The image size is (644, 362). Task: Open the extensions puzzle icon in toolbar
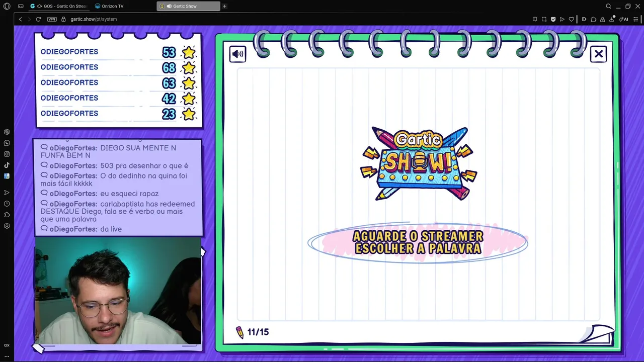coord(594,19)
